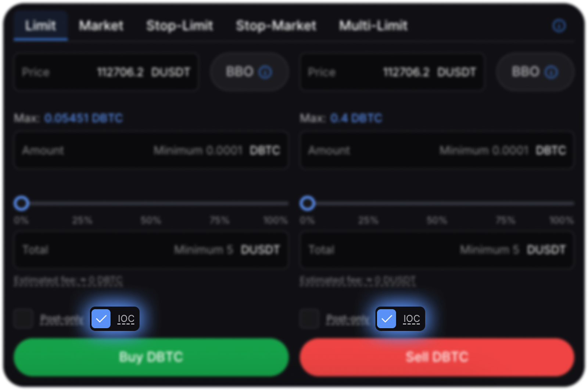This screenshot has width=588, height=390.
Task: Uncheck the IOC checkbox on sell side
Action: 387,318
